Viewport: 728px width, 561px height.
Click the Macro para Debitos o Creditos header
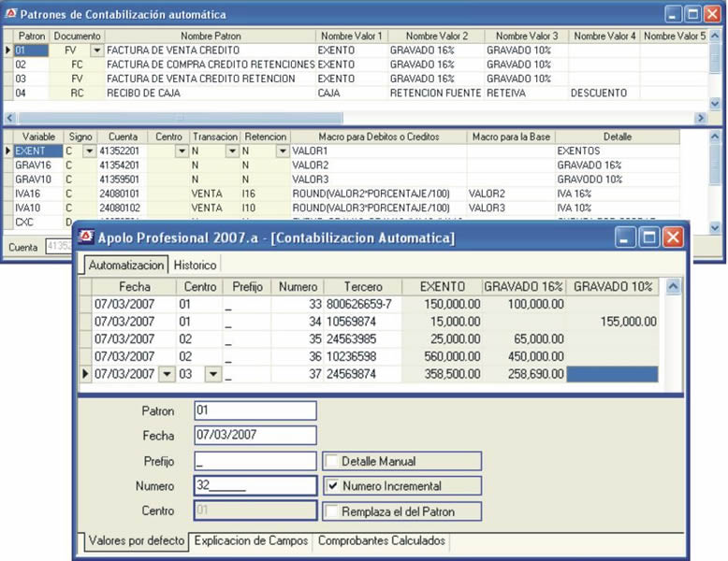pos(378,137)
